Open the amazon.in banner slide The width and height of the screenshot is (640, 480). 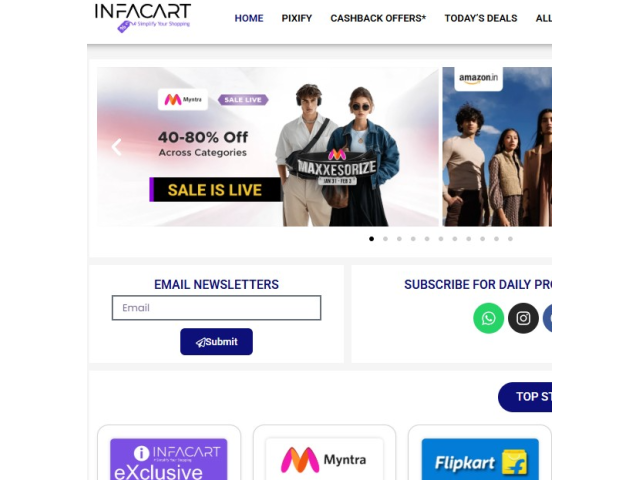(497, 147)
